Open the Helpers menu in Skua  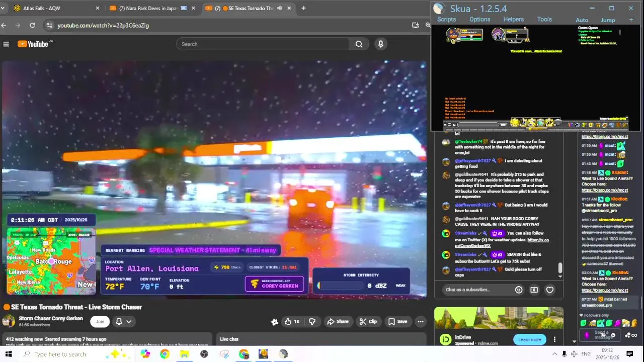(513, 20)
